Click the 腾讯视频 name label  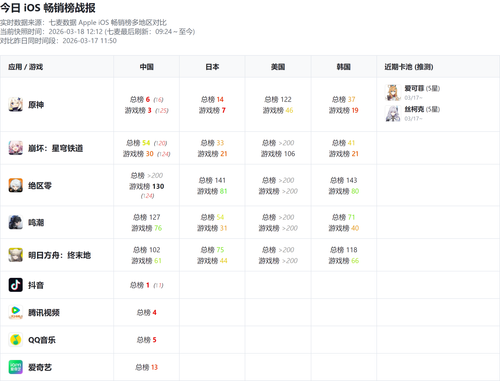pos(44,313)
